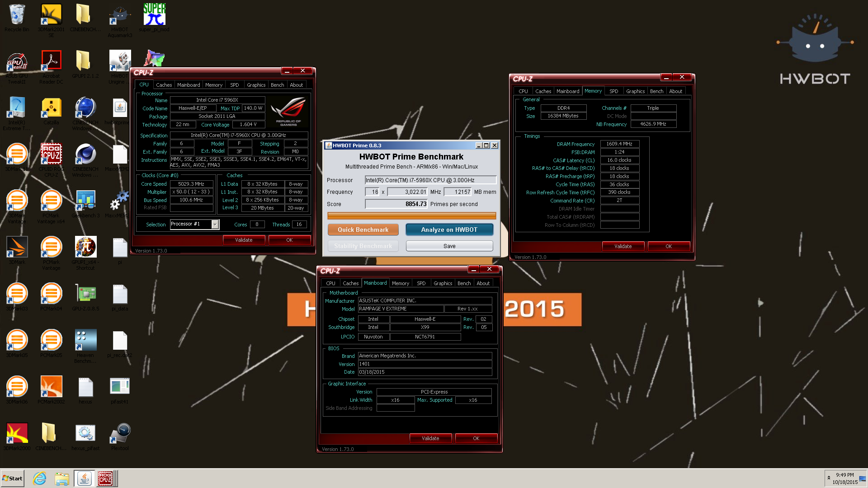
Task: Click the HWBOT Prime Processor text field
Action: pos(430,180)
